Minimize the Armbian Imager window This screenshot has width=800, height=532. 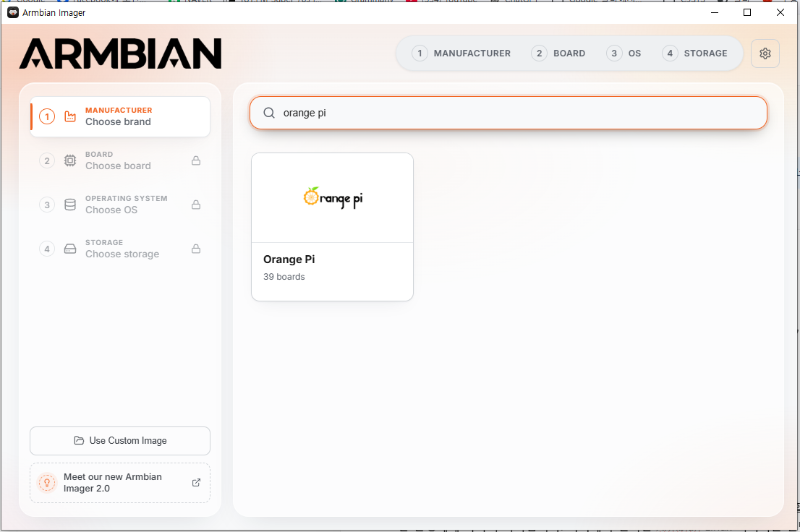point(715,12)
